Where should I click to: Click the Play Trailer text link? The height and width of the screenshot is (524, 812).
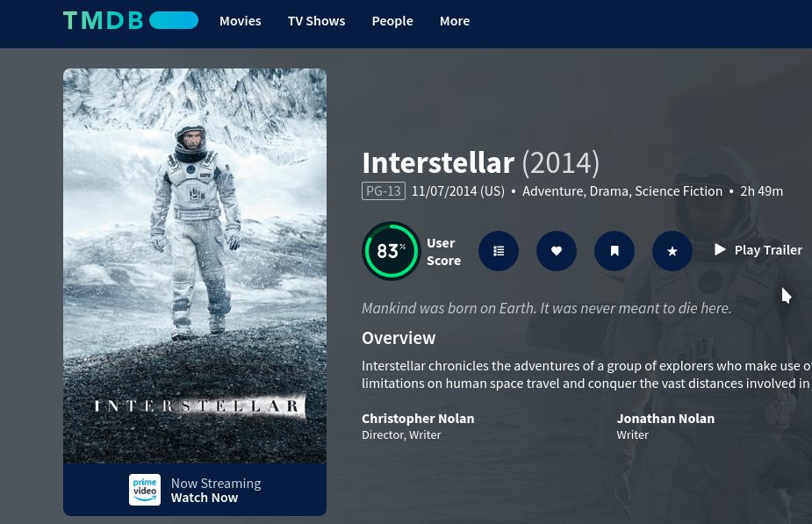point(768,250)
